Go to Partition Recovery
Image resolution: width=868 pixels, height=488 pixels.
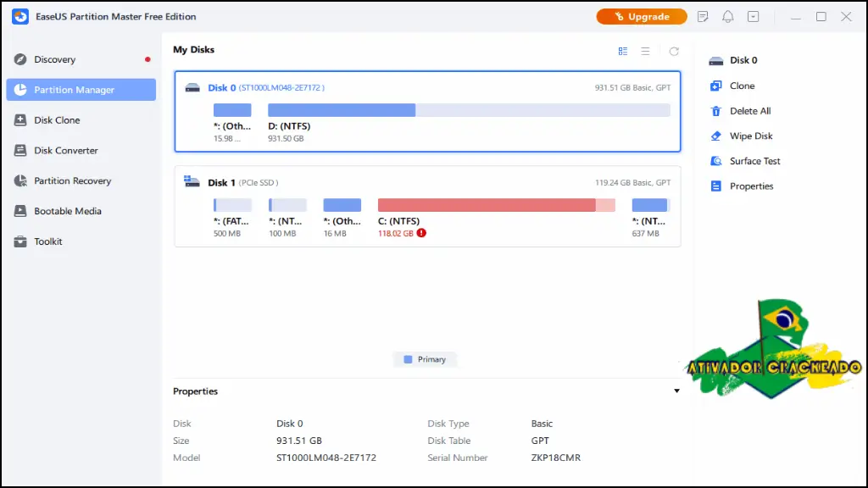tap(81, 181)
